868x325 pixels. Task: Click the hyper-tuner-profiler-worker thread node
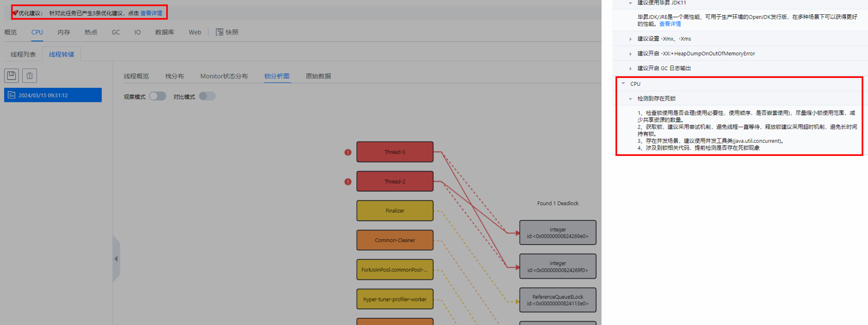[x=395, y=299]
